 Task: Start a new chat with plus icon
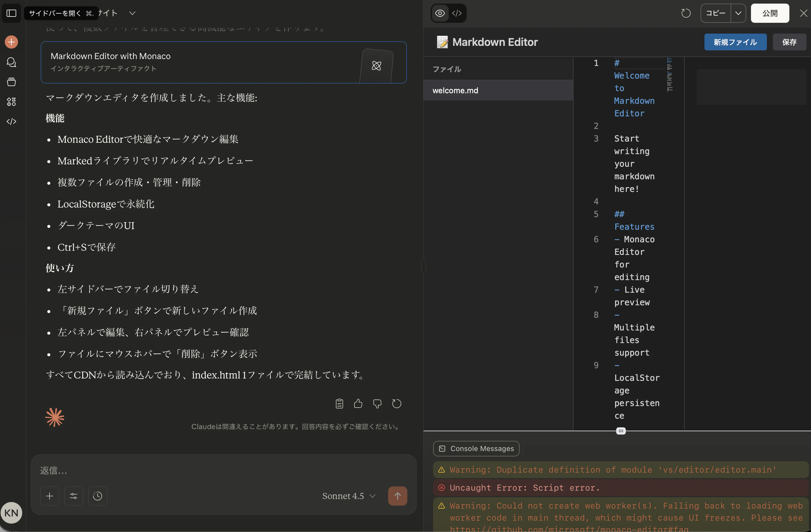(x=12, y=42)
